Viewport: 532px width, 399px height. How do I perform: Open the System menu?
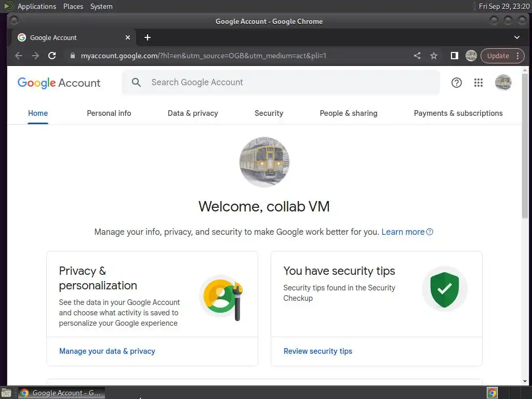click(x=101, y=6)
